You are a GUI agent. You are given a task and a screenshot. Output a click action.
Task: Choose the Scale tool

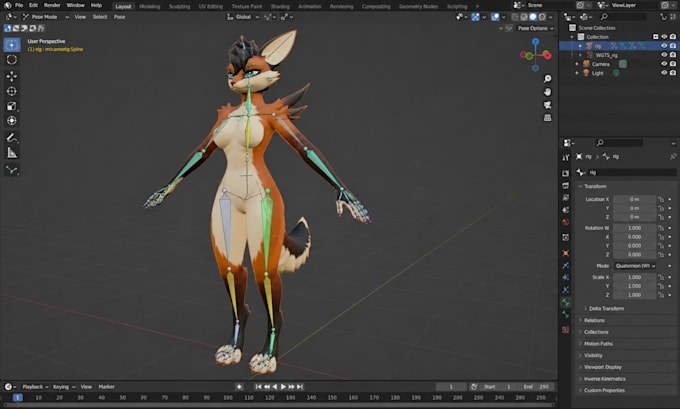(12, 106)
